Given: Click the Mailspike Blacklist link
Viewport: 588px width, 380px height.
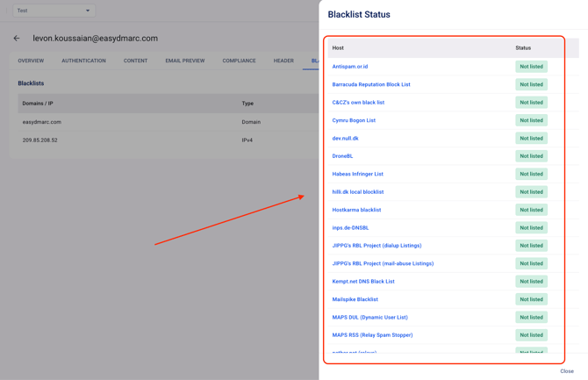Looking at the screenshot, I should coord(355,299).
